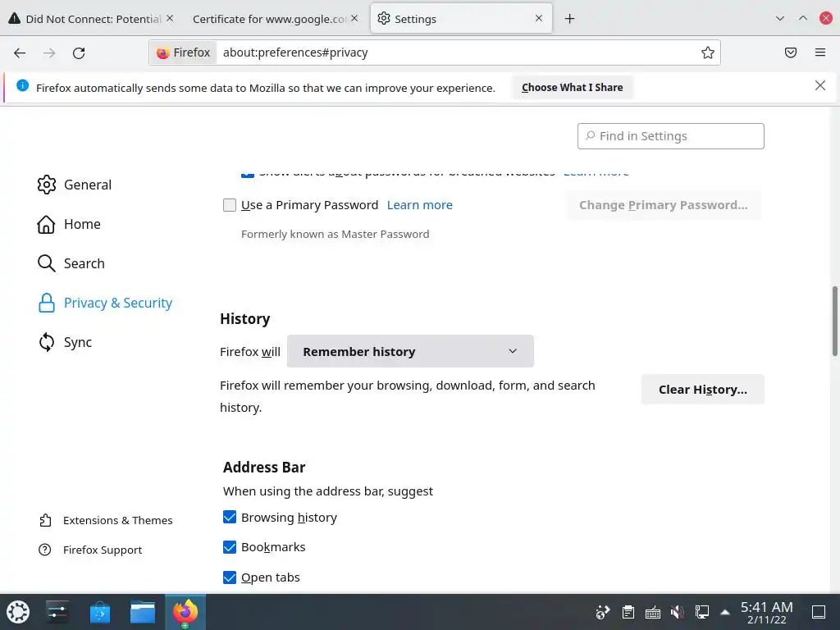
Task: Expand the Remember history dropdown
Action: click(410, 351)
